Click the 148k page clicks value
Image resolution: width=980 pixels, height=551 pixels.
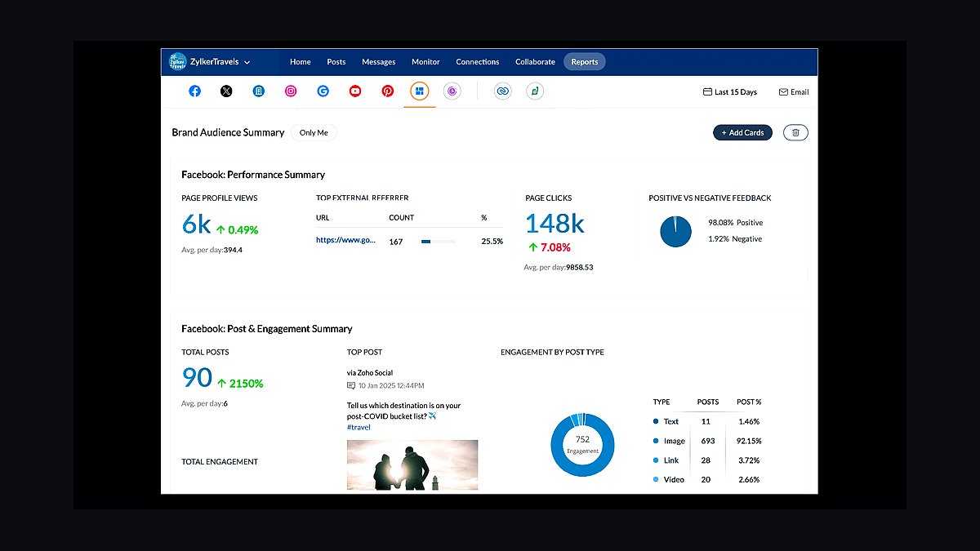tap(555, 223)
